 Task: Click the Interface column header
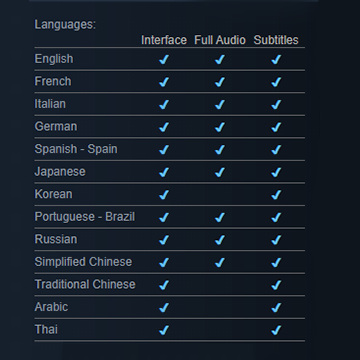click(x=164, y=40)
